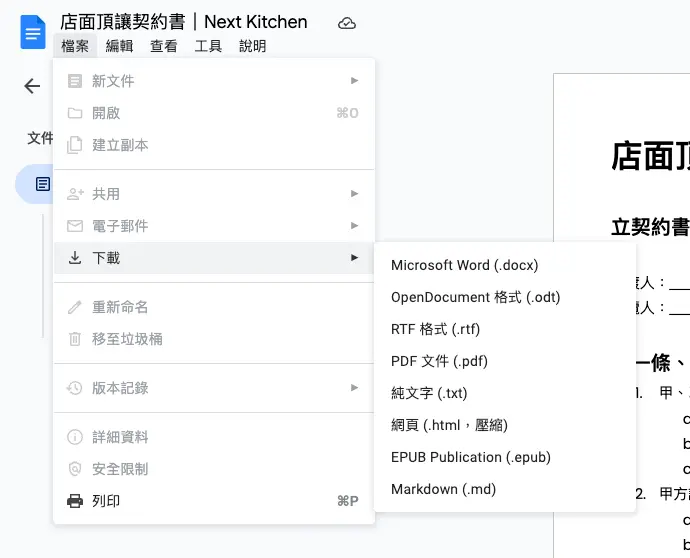The height and width of the screenshot is (558, 690).
Task: Select Markdown (.md) download option
Action: [443, 489]
